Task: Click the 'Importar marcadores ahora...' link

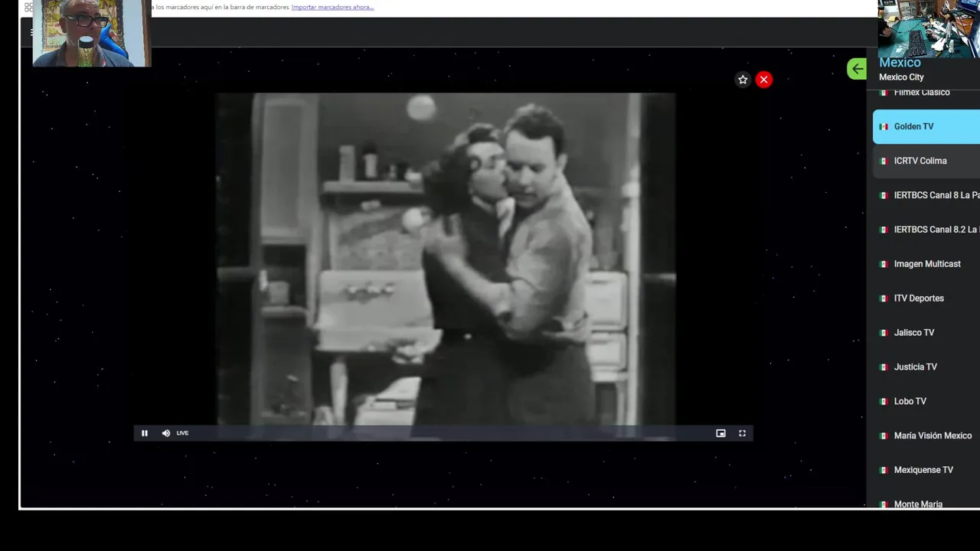Action: [x=332, y=7]
